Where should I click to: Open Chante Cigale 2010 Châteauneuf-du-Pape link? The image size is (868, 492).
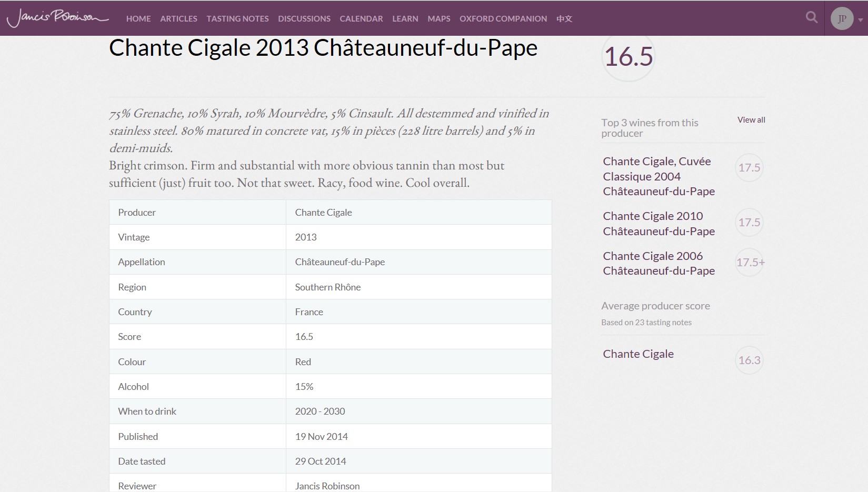pyautogui.click(x=659, y=224)
